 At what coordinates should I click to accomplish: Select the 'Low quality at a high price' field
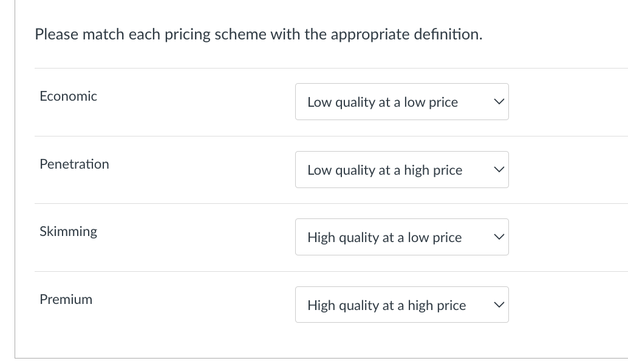point(384,170)
